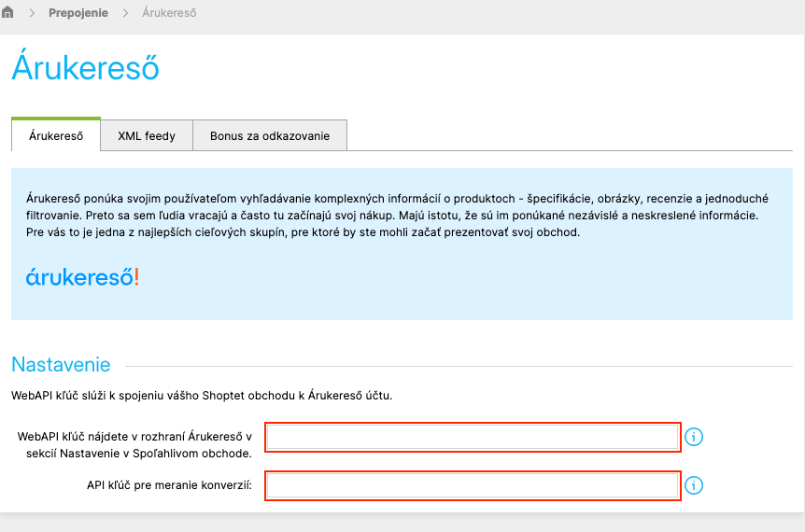805x532 pixels.
Task: Show info tooltip for conversion API key
Action: pyautogui.click(x=694, y=485)
